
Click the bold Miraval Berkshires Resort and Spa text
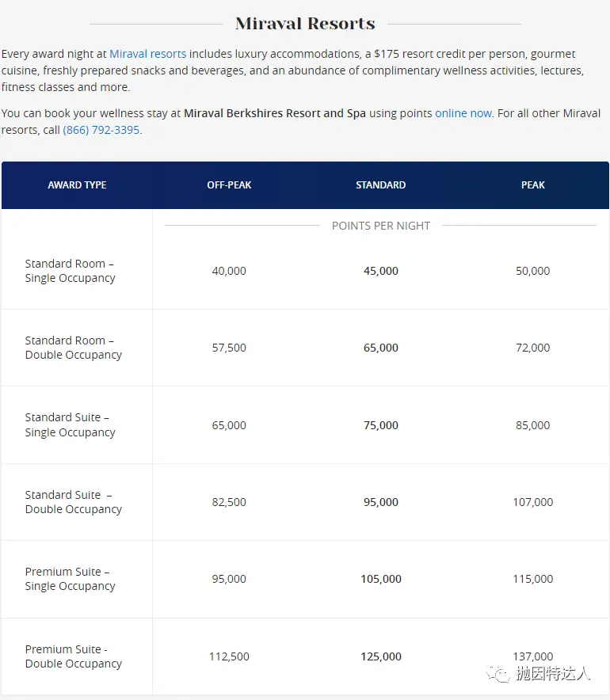coord(275,113)
